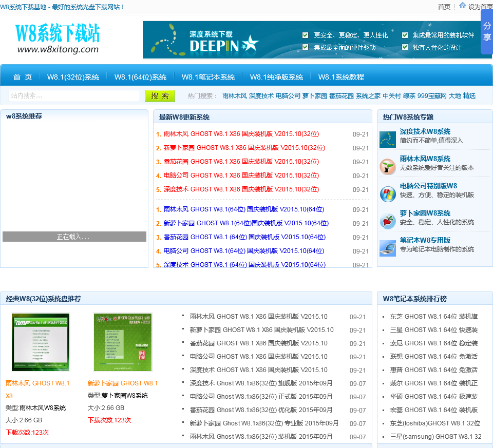The width and height of the screenshot is (493, 448).
Task: Click the W8系统下载站 site logo
Action: pos(58,38)
